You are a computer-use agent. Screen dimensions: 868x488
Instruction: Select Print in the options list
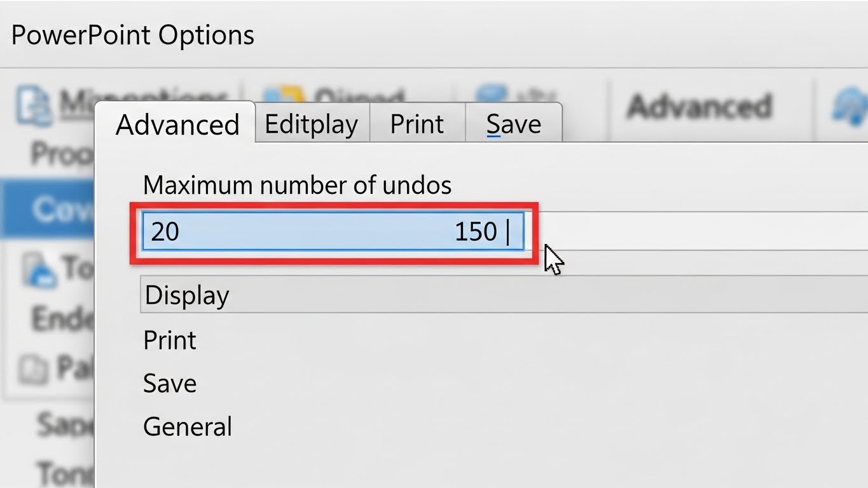(x=170, y=341)
